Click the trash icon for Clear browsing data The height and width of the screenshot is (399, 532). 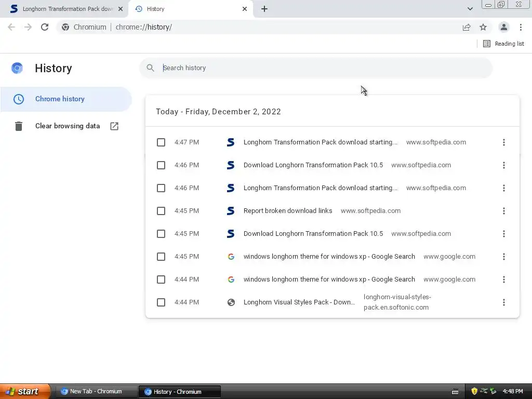(19, 126)
